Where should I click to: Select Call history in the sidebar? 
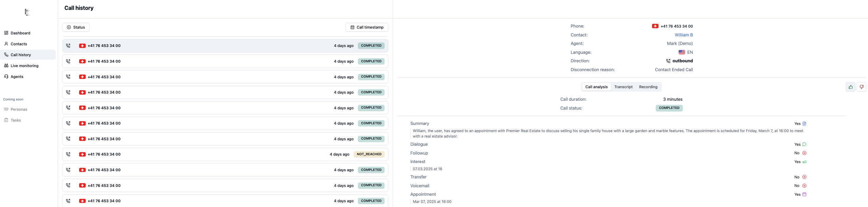point(28,55)
